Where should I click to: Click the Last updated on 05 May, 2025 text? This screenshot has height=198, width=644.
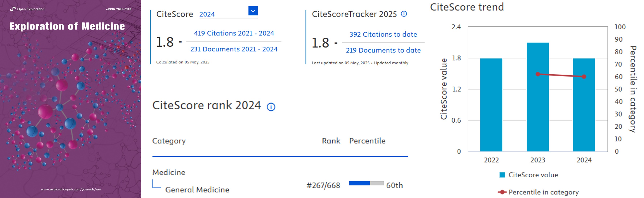(341, 63)
